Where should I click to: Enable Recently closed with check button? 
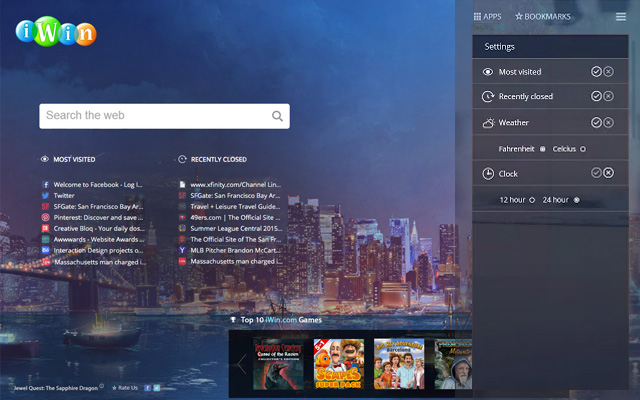pos(596,96)
